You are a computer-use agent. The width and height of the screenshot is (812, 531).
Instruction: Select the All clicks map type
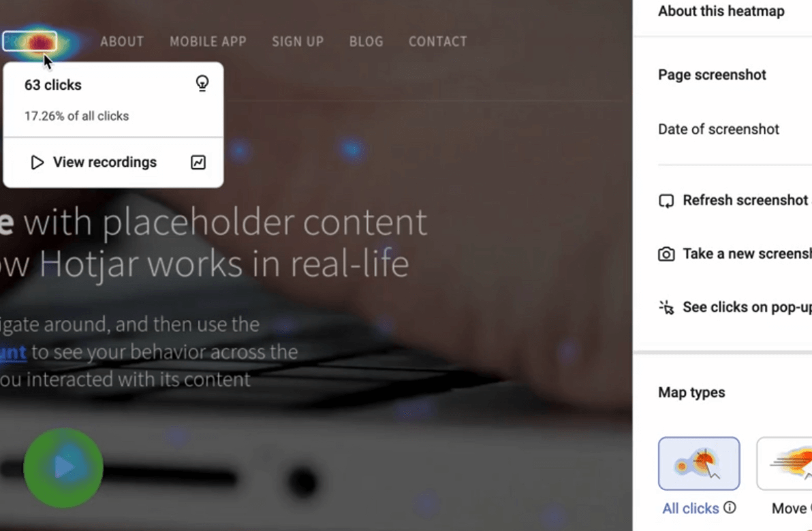(699, 463)
